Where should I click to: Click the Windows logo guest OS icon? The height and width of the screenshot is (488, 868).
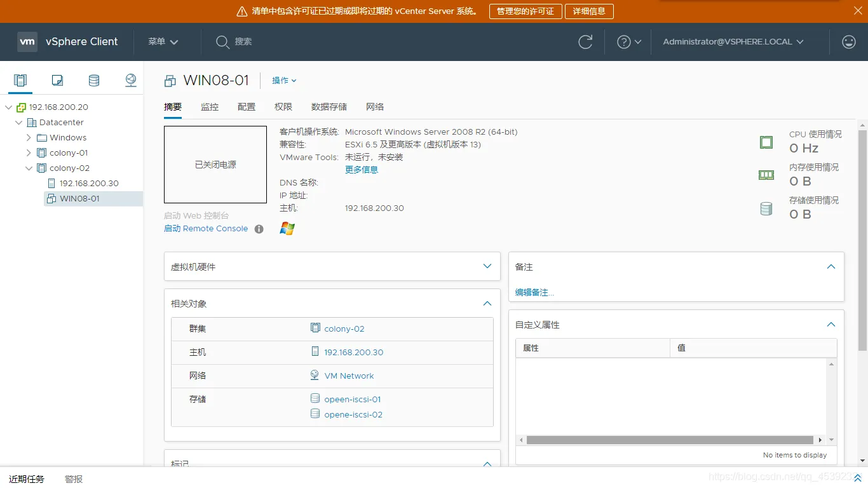(x=287, y=229)
